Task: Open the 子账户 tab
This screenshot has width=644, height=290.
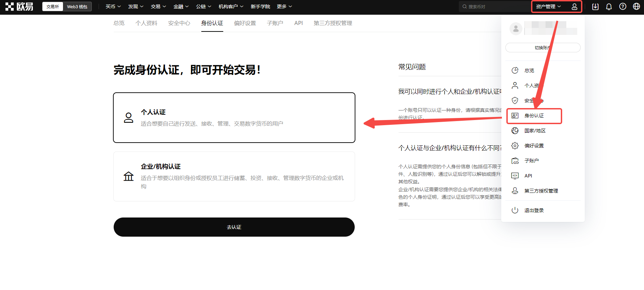Action: [275, 23]
